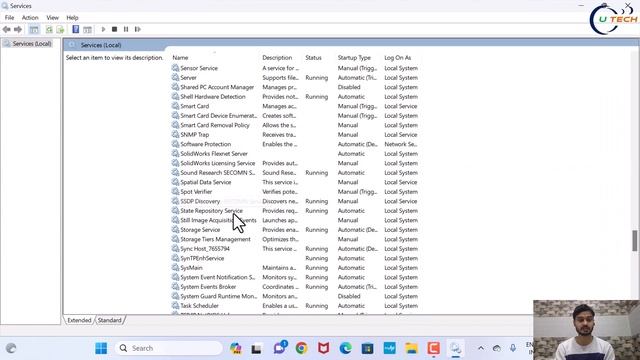Open Microsoft Edge from the taskbar
This screenshot has width=640, height=360.
pyautogui.click(x=346, y=348)
